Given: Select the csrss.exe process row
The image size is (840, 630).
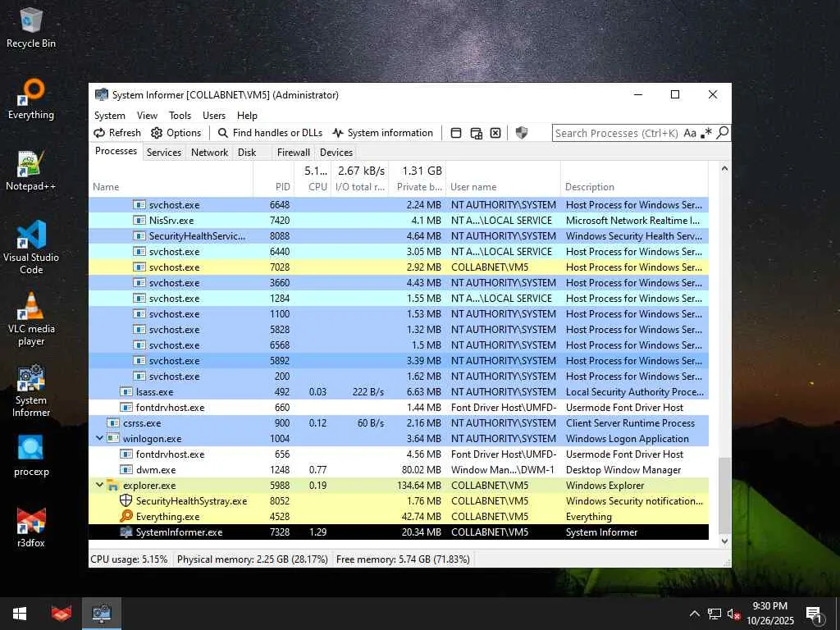Looking at the screenshot, I should pyautogui.click(x=399, y=423).
